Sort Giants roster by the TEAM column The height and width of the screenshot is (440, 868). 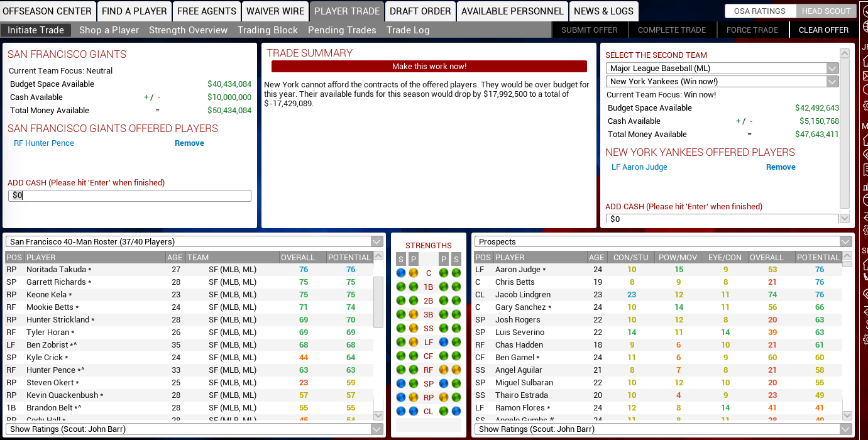pyautogui.click(x=232, y=258)
